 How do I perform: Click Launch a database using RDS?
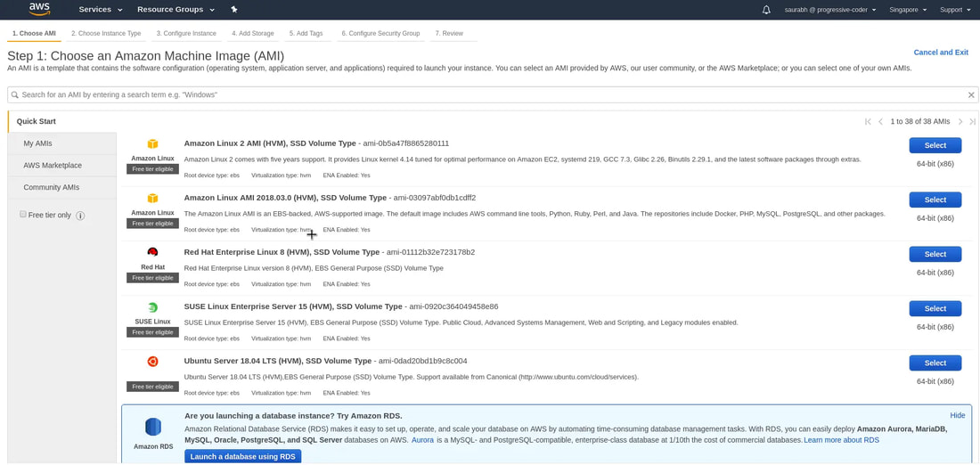(242, 457)
